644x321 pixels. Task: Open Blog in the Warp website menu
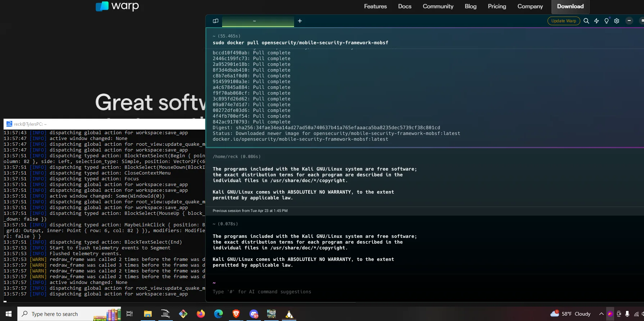pyautogui.click(x=470, y=6)
